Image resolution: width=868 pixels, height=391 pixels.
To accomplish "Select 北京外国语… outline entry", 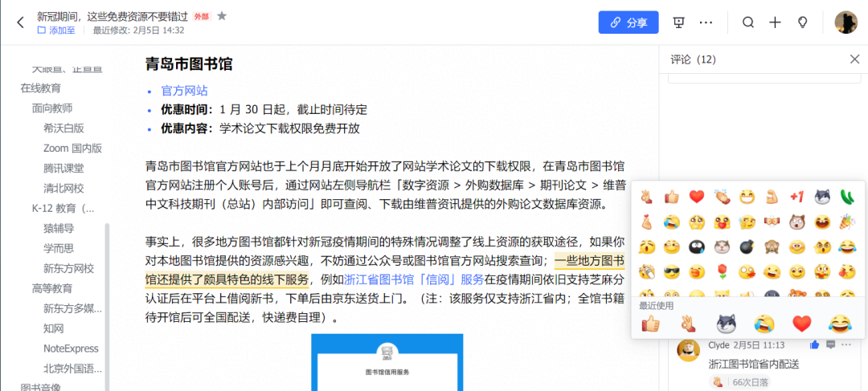I will pos(72,369).
